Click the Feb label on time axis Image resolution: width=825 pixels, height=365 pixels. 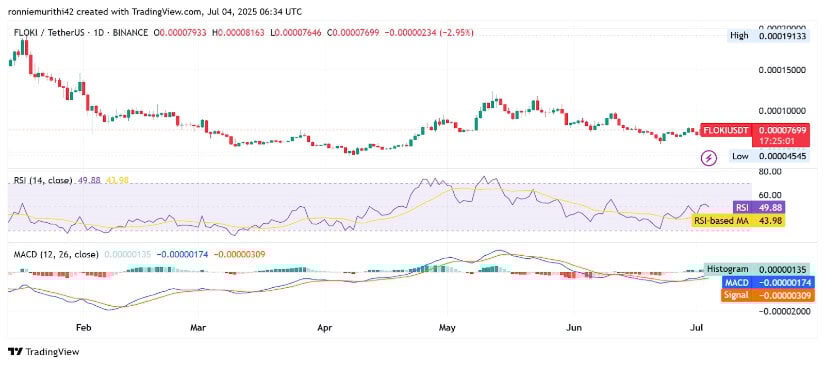(84, 327)
